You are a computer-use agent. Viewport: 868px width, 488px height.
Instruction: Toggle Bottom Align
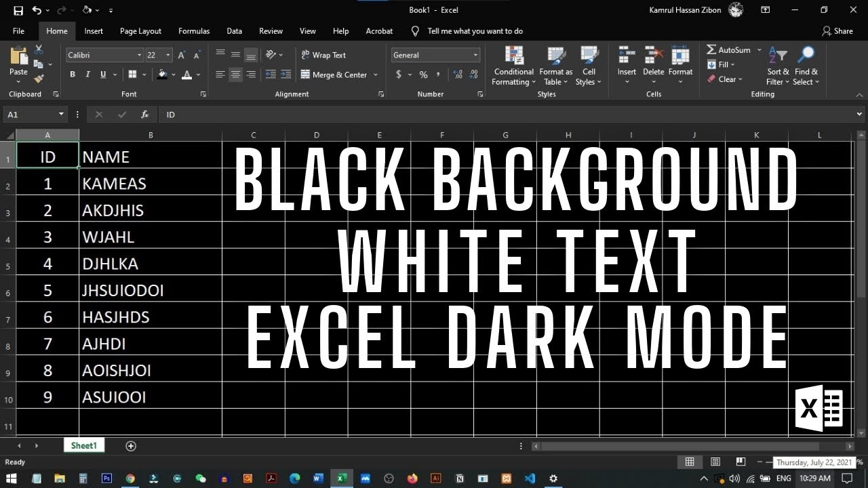pyautogui.click(x=251, y=55)
